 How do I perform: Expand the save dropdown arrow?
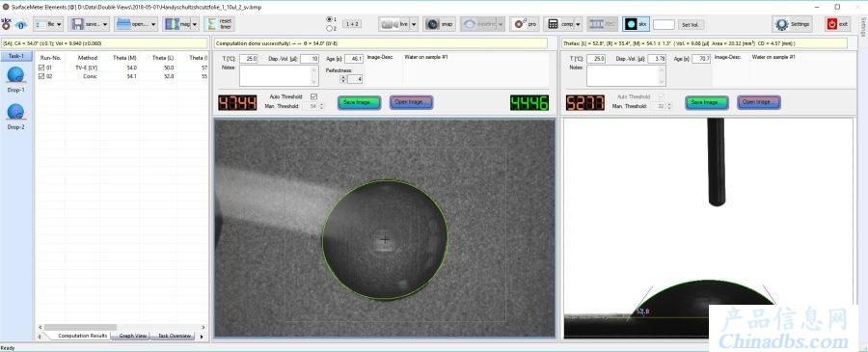(x=104, y=24)
